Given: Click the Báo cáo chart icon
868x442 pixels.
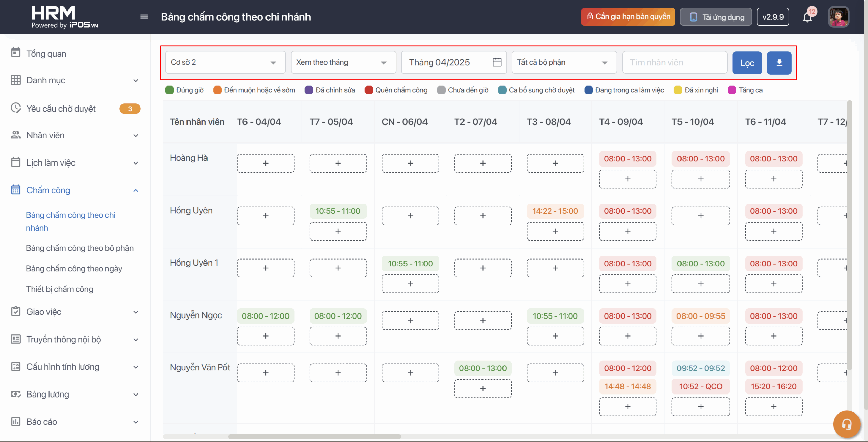Looking at the screenshot, I should [16, 422].
